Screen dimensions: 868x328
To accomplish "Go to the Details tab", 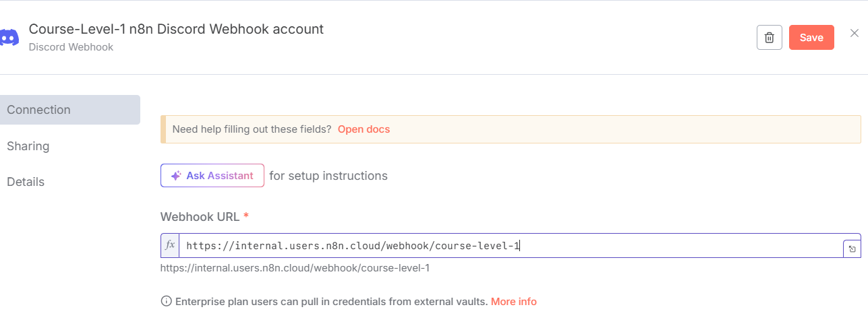I will pyautogui.click(x=26, y=182).
